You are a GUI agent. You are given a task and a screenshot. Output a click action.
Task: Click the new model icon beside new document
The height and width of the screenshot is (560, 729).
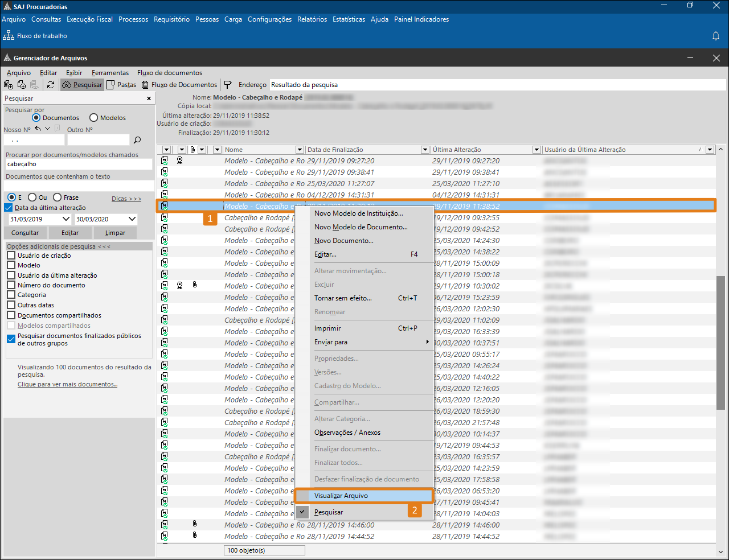click(x=22, y=85)
